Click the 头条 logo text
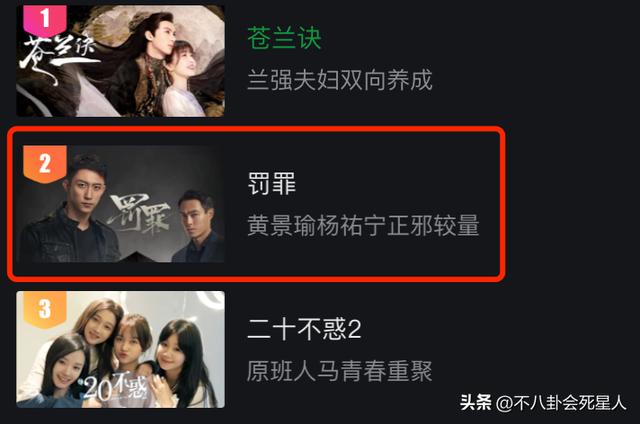Viewport: 640px width, 424px height. pyautogui.click(x=476, y=402)
